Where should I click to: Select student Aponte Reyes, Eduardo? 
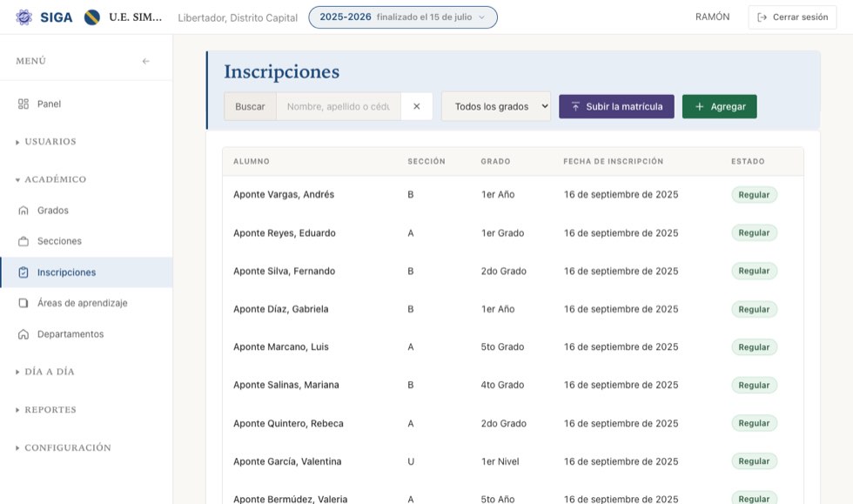coord(285,233)
